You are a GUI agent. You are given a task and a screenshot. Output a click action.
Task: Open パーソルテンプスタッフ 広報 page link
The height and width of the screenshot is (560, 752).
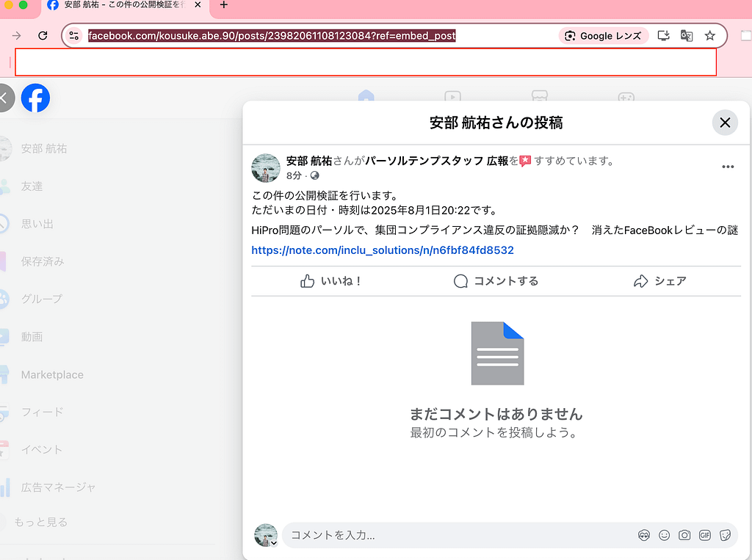click(436, 161)
